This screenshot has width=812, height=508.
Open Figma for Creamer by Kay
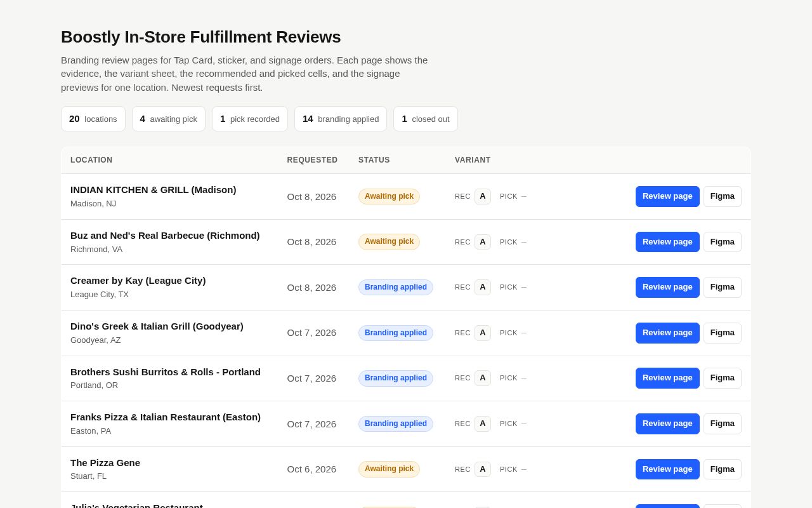point(723,287)
